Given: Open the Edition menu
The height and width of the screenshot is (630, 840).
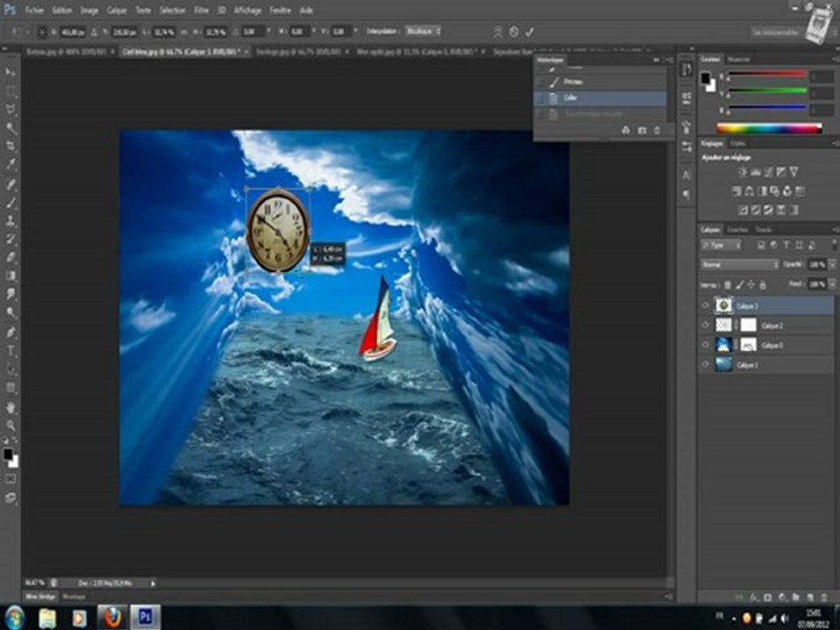Looking at the screenshot, I should [x=62, y=10].
